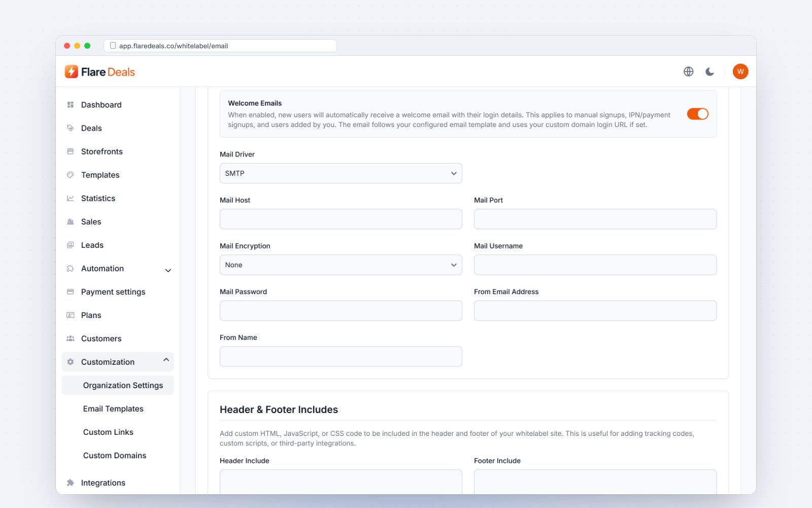812x508 pixels.
Task: Open Organization Settings submenu item
Action: (118, 385)
